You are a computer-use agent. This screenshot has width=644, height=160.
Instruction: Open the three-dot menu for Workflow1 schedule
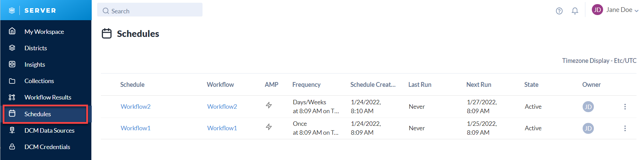pyautogui.click(x=625, y=128)
